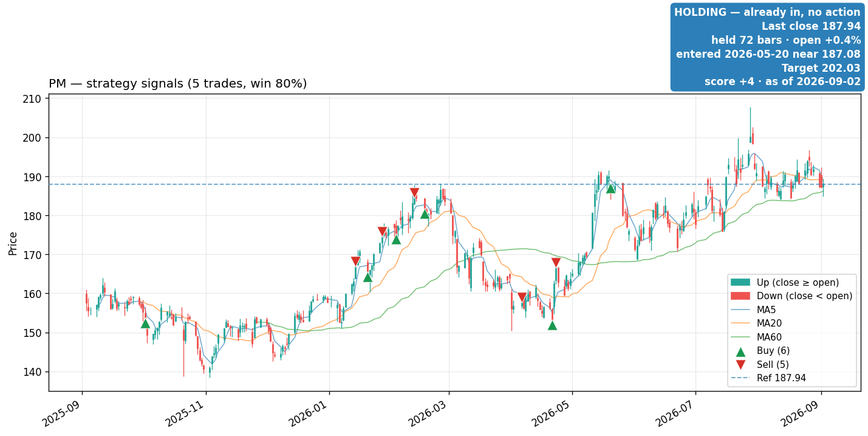Select the buy marker in early October 2025
This screenshot has width=868, height=436.
click(x=145, y=323)
